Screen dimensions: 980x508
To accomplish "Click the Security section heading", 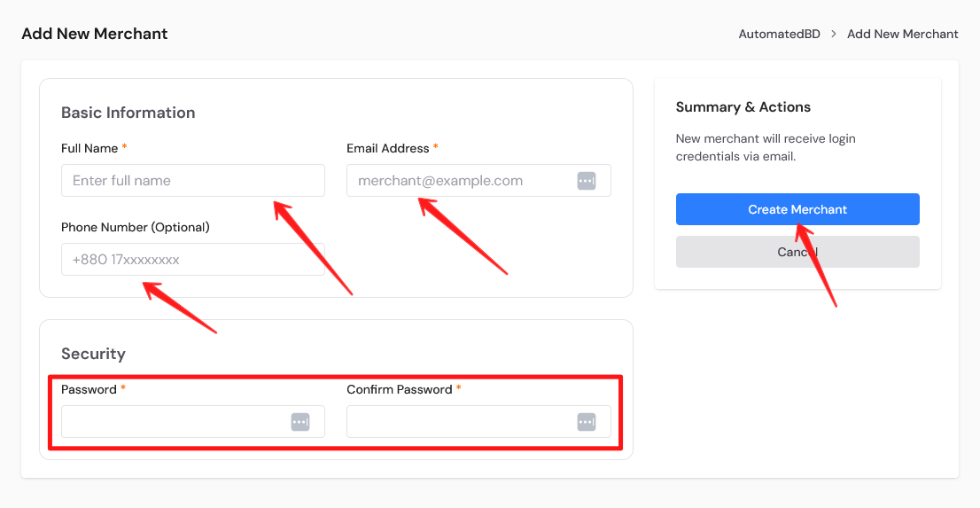I will pos(93,354).
